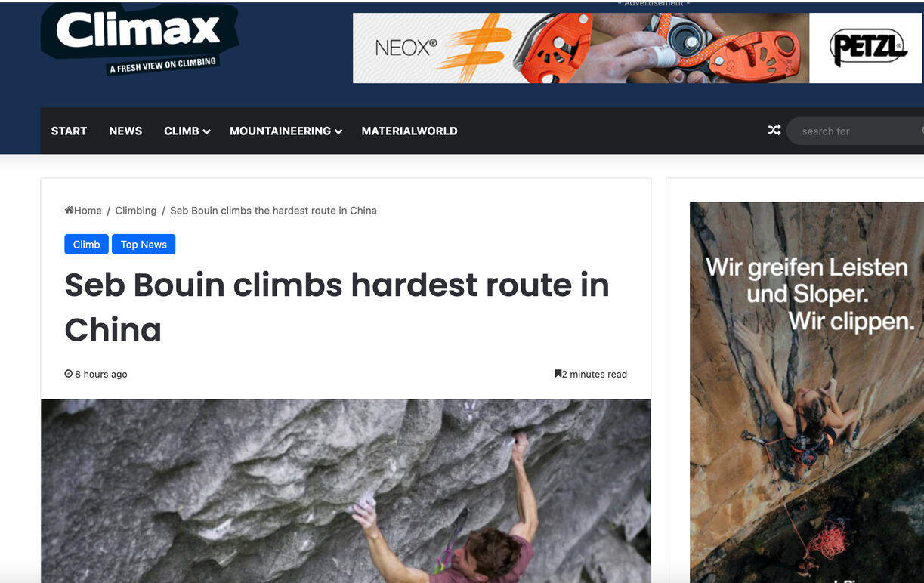Select the blue Climb category tag
The height and width of the screenshot is (583, 924).
(x=86, y=244)
